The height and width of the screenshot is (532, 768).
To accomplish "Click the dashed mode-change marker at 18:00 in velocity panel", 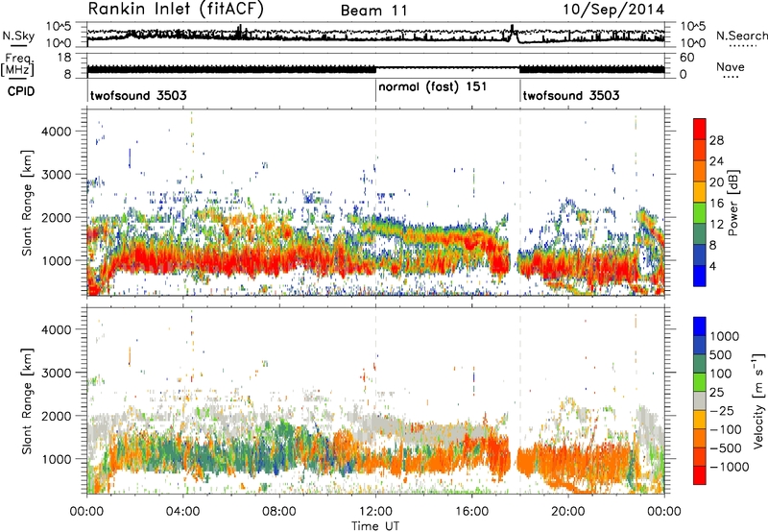I will click(520, 400).
